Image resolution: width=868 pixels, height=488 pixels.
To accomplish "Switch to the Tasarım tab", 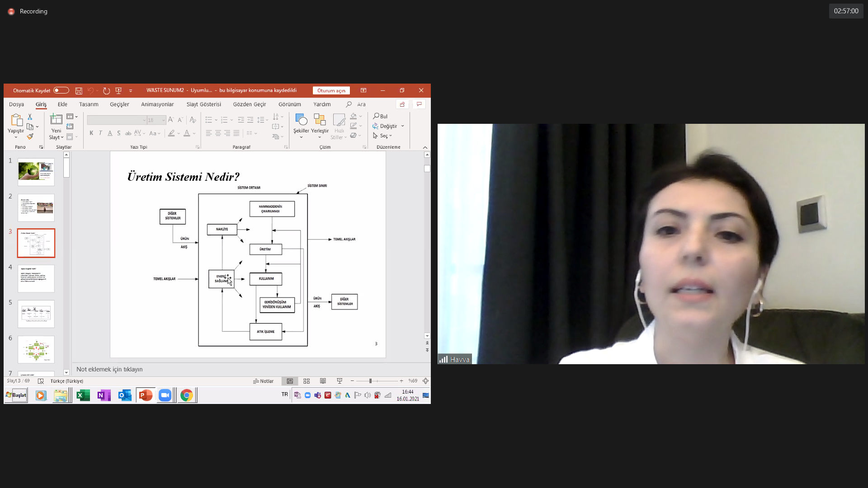I will click(x=89, y=104).
